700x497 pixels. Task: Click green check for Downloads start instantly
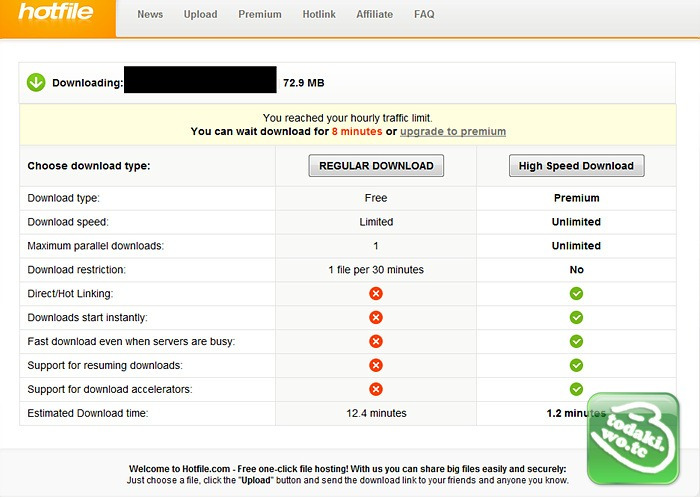576,317
